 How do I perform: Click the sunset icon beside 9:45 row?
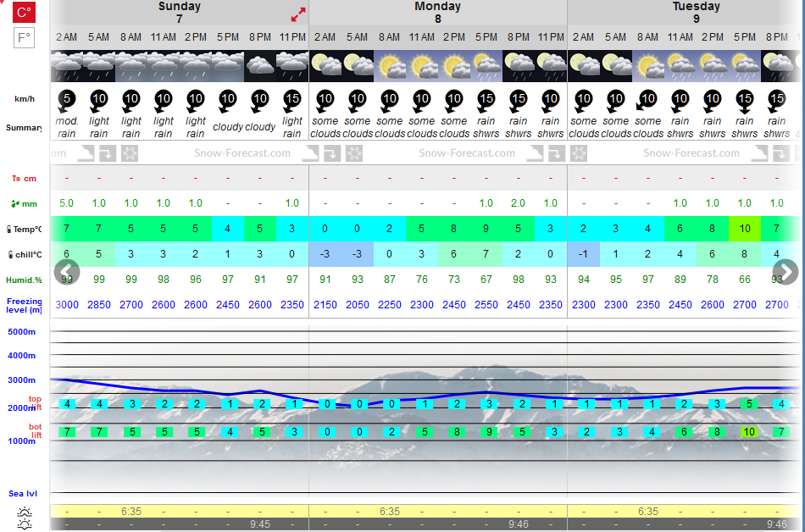24,524
